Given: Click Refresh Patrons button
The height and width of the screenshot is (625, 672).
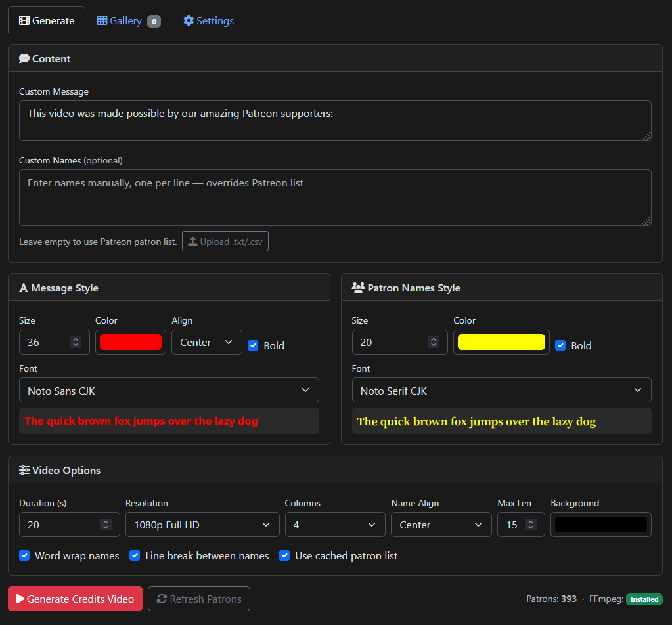Looking at the screenshot, I should coord(199,599).
